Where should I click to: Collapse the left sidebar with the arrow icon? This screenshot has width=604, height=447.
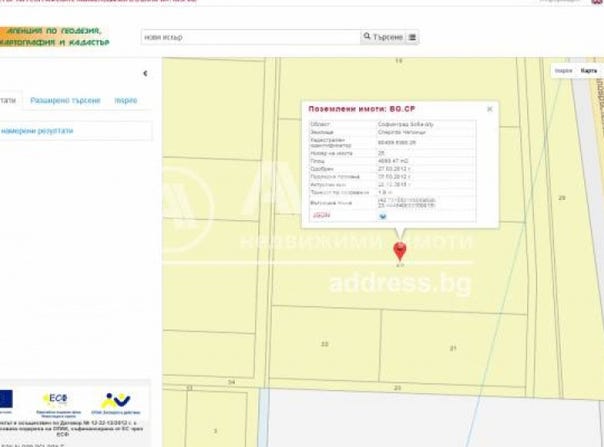[x=145, y=73]
